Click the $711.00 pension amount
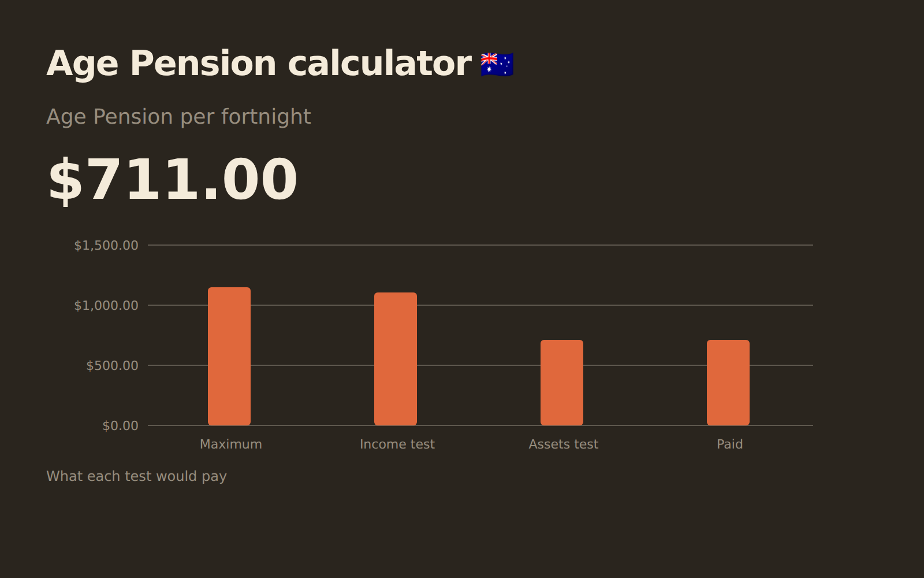Screen dimensions: 924x578 click(x=172, y=180)
